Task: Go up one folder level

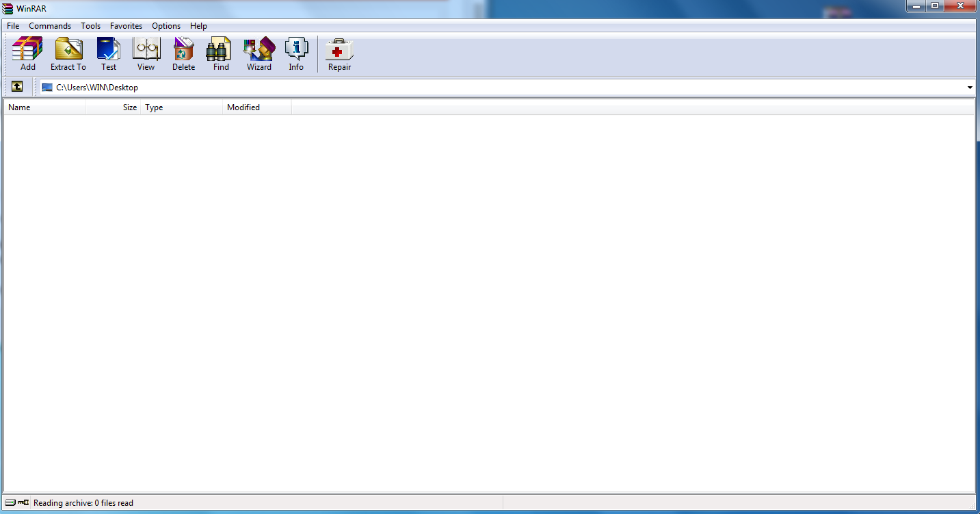Action: tap(17, 87)
